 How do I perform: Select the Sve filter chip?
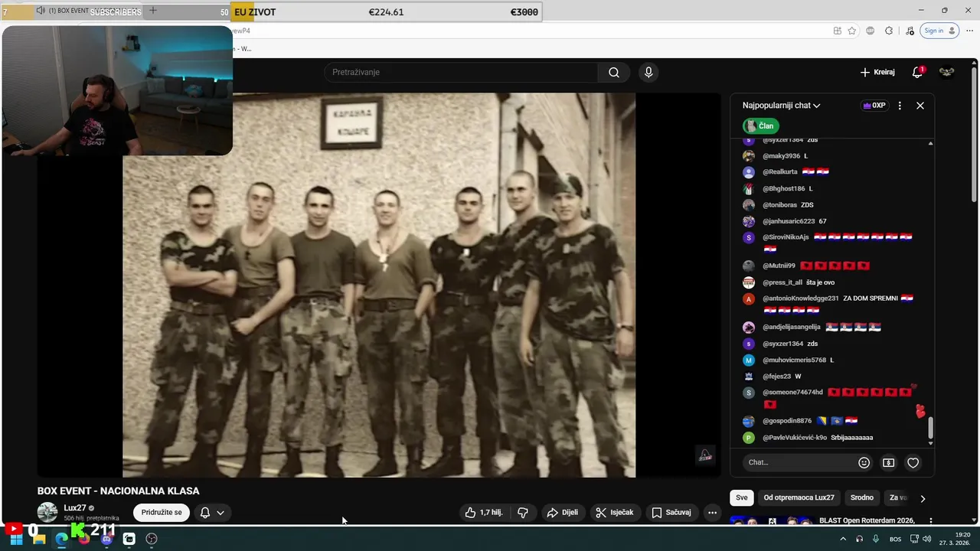(742, 497)
